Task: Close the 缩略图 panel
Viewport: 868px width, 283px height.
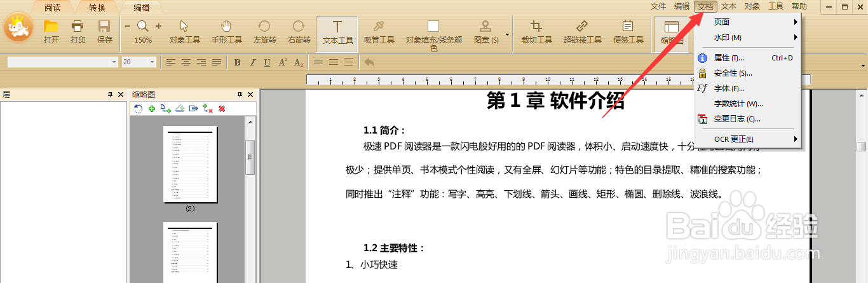Action: pyautogui.click(x=251, y=94)
